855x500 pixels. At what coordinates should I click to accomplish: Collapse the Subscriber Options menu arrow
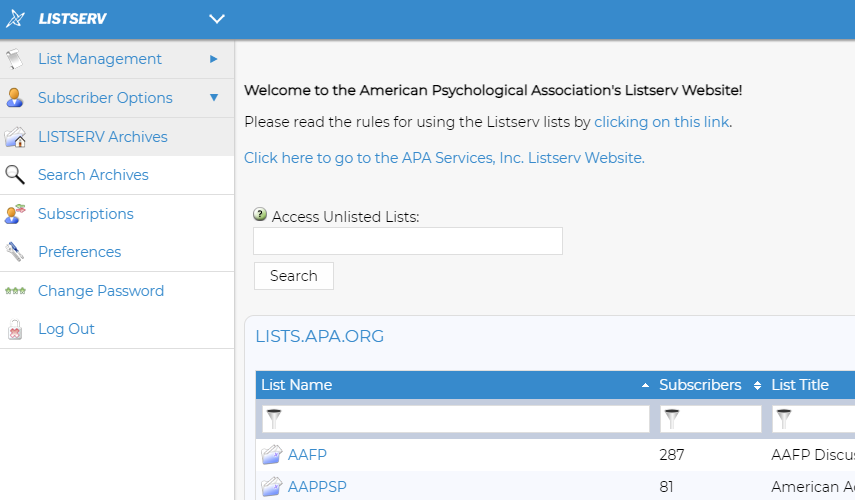(x=213, y=98)
